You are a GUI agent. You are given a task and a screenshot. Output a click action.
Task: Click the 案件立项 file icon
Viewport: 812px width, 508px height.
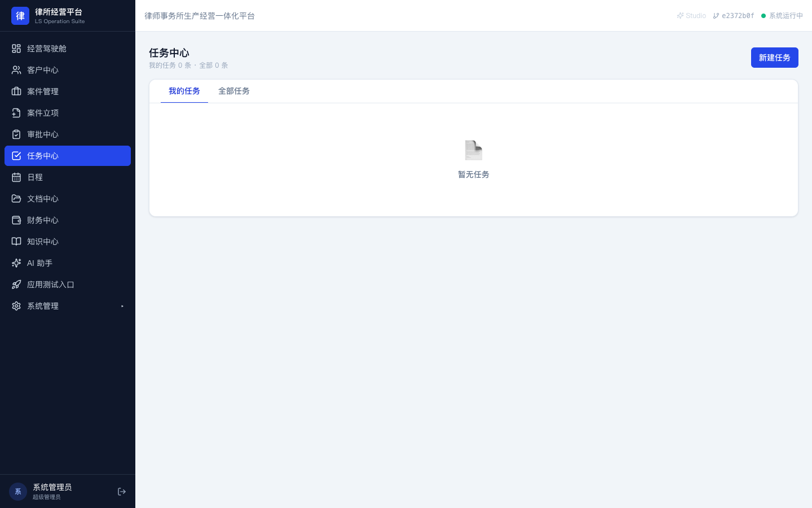(16, 113)
